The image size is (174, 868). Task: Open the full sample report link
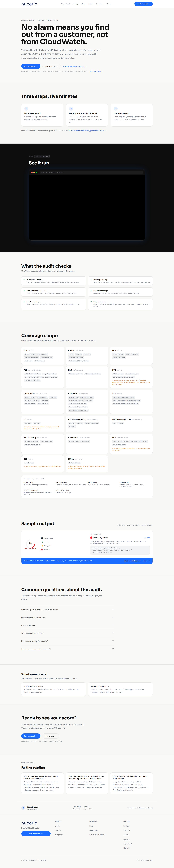(x=136, y=561)
